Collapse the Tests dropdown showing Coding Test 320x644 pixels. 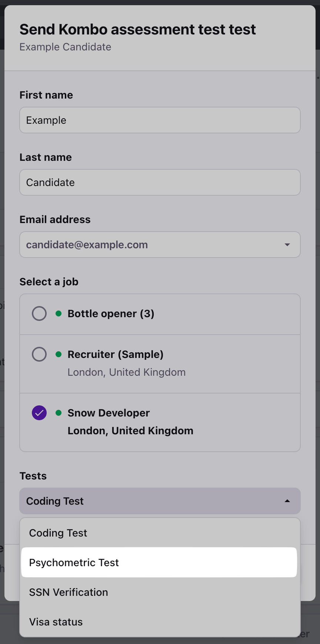pos(152,501)
